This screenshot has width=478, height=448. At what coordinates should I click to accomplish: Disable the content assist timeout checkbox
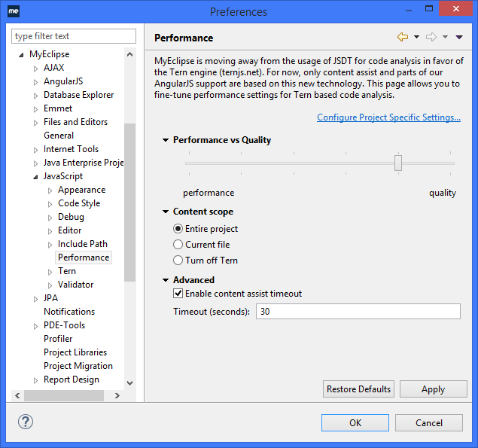tap(178, 294)
